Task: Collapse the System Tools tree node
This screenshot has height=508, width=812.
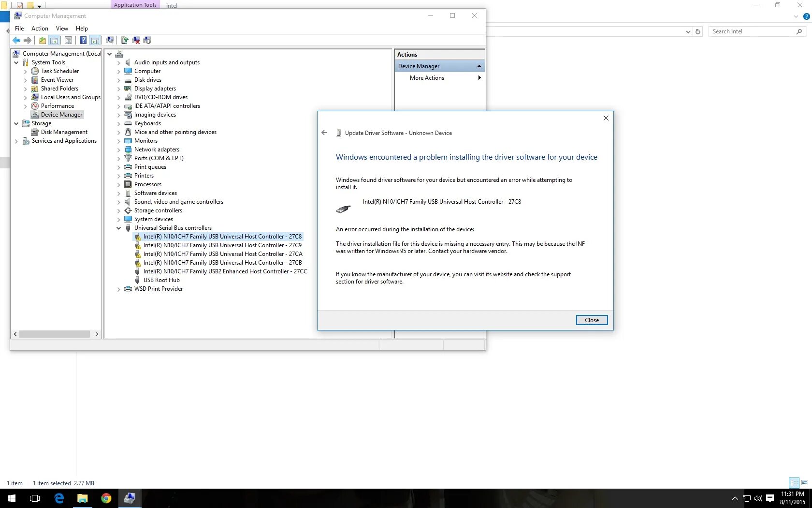Action: click(16, 62)
